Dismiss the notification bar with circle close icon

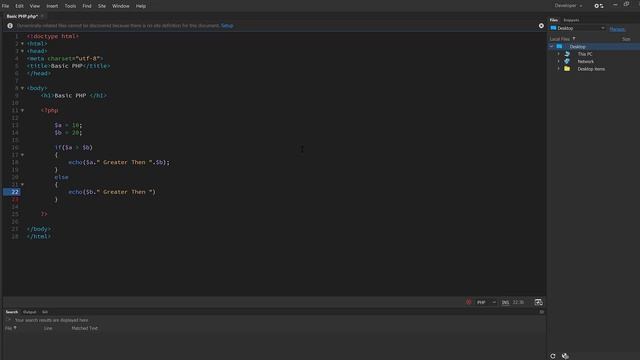(x=541, y=26)
